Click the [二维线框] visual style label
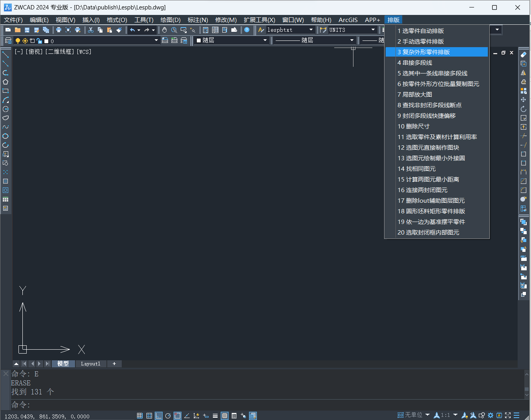 [60, 51]
